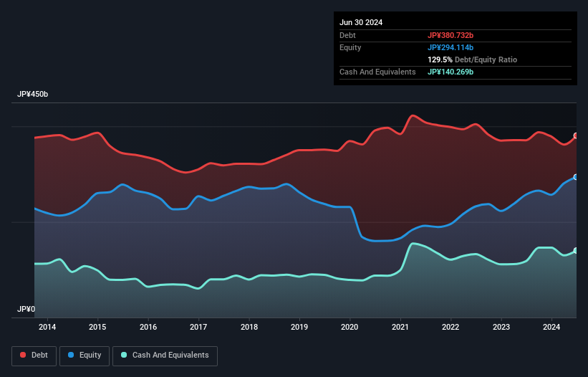Select the 2015 x-axis label
This screenshot has height=377, width=588.
pos(97,327)
